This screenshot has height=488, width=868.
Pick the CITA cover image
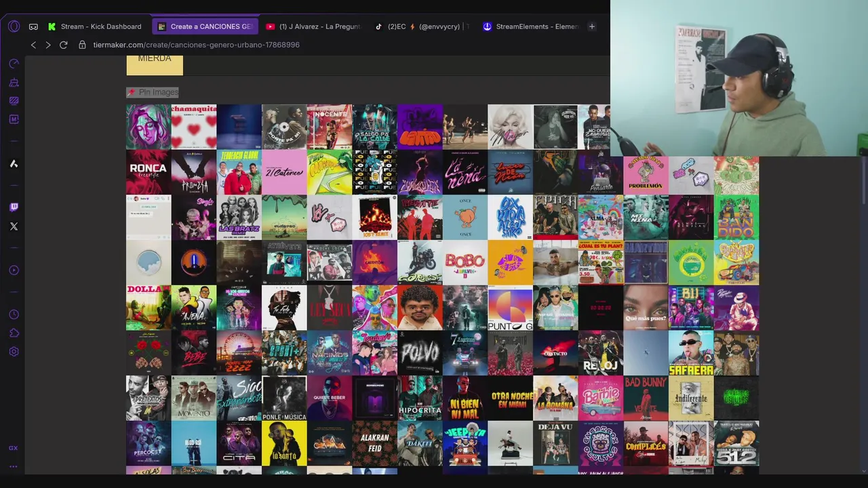[239, 443]
